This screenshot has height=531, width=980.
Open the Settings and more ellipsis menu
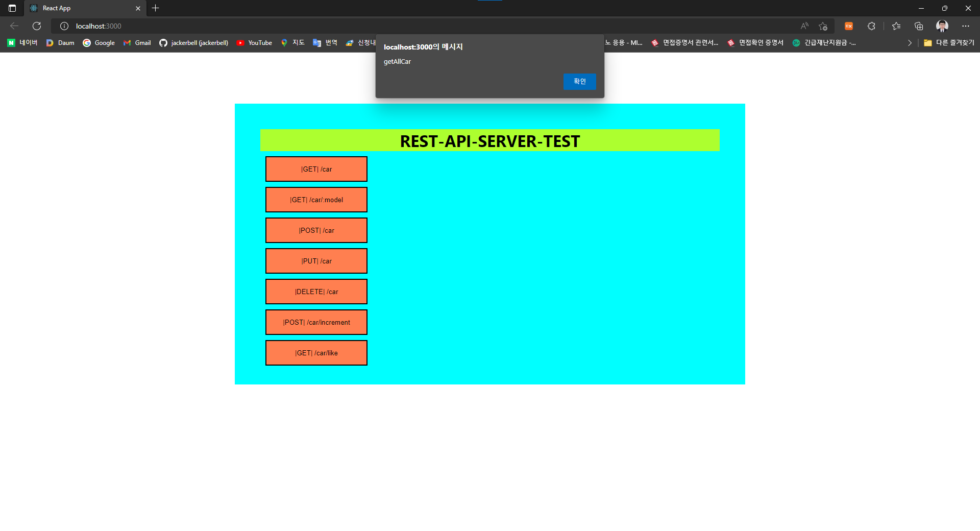pos(966,26)
